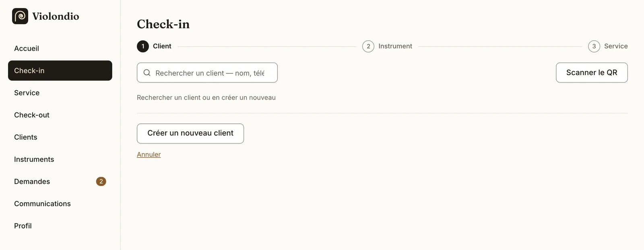644x250 pixels.
Task: Click the Scanner le QR button
Action: pyautogui.click(x=592, y=73)
